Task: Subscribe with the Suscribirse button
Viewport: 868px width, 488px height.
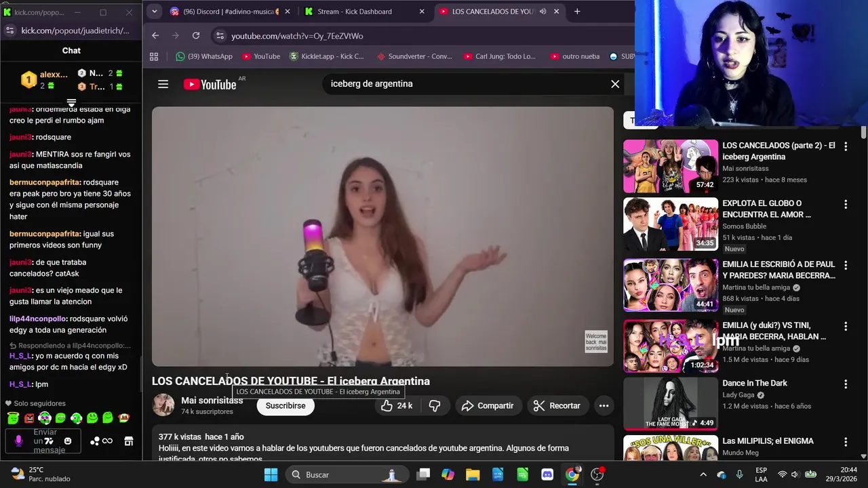Action: 285,405
